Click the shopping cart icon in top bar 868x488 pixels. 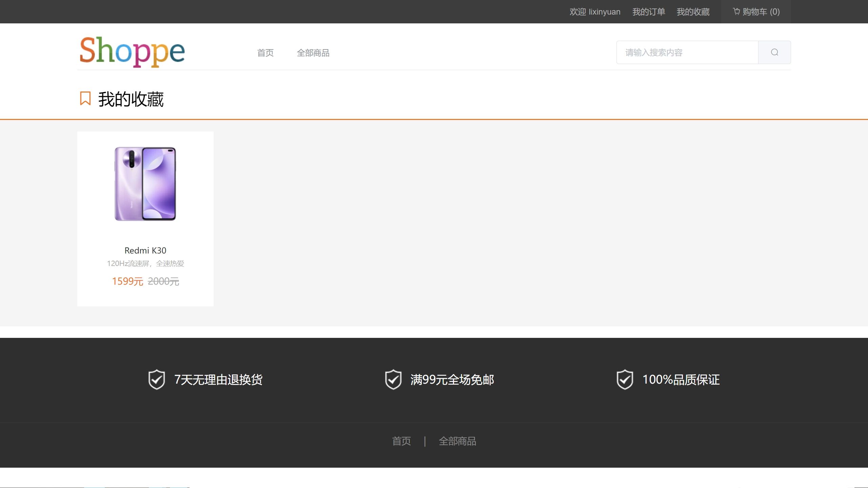736,12
